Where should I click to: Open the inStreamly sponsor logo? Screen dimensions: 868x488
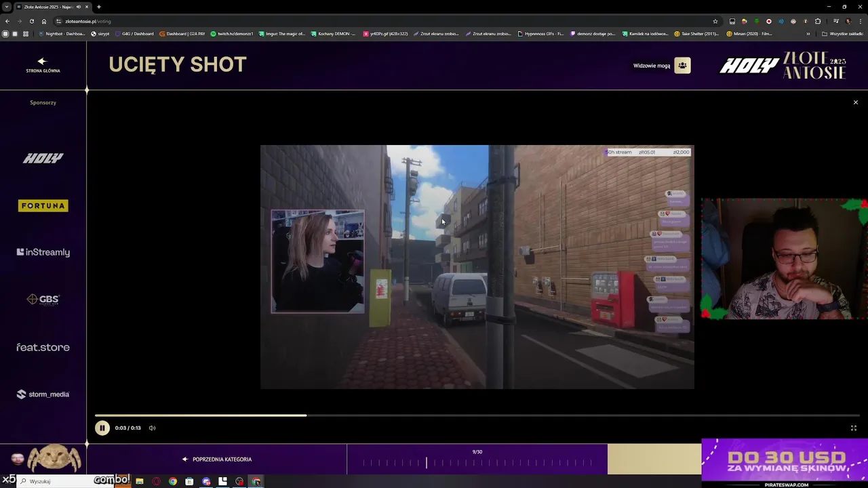click(43, 252)
